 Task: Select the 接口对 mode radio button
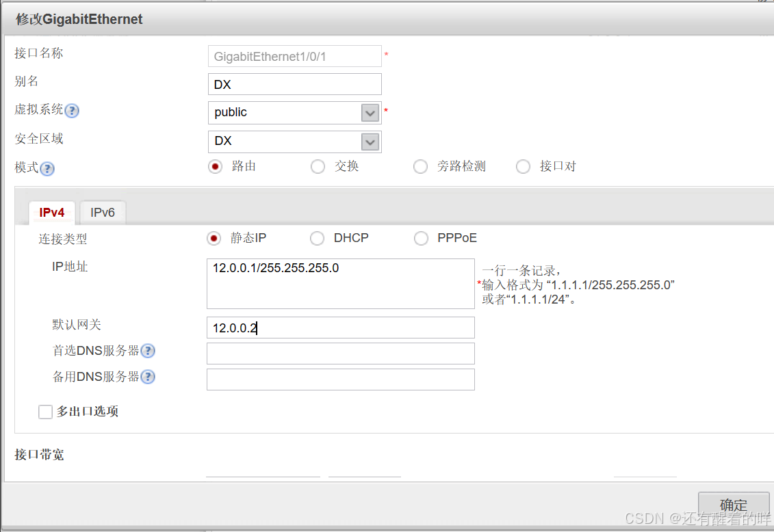tap(524, 167)
